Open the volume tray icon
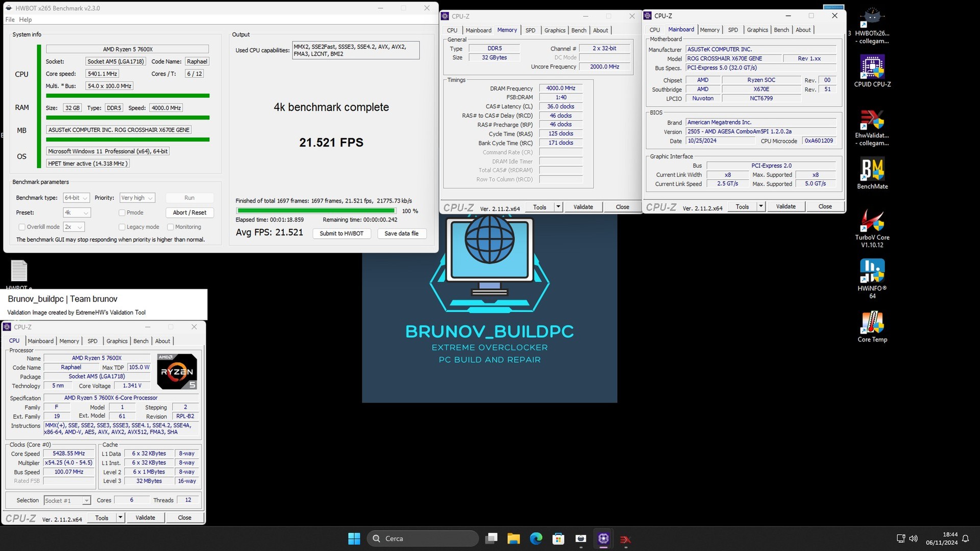This screenshot has width=980, height=551. (x=913, y=538)
